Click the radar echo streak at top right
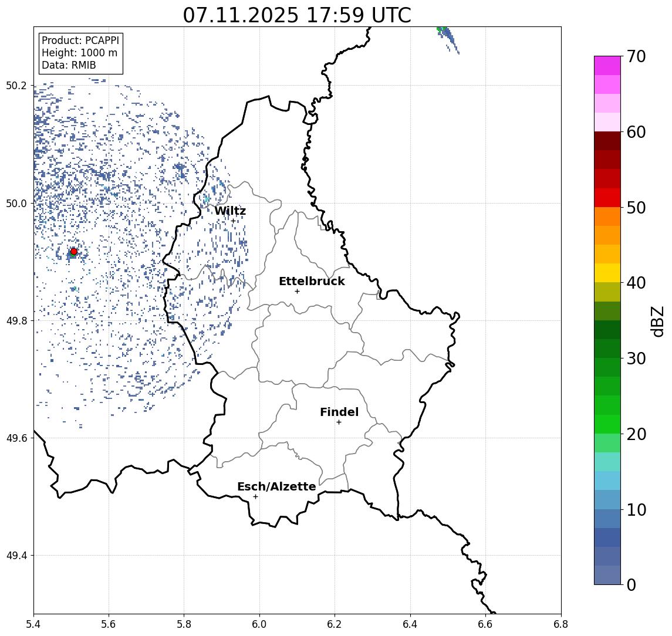Image resolution: width=672 pixels, height=636 pixels. pos(448,39)
